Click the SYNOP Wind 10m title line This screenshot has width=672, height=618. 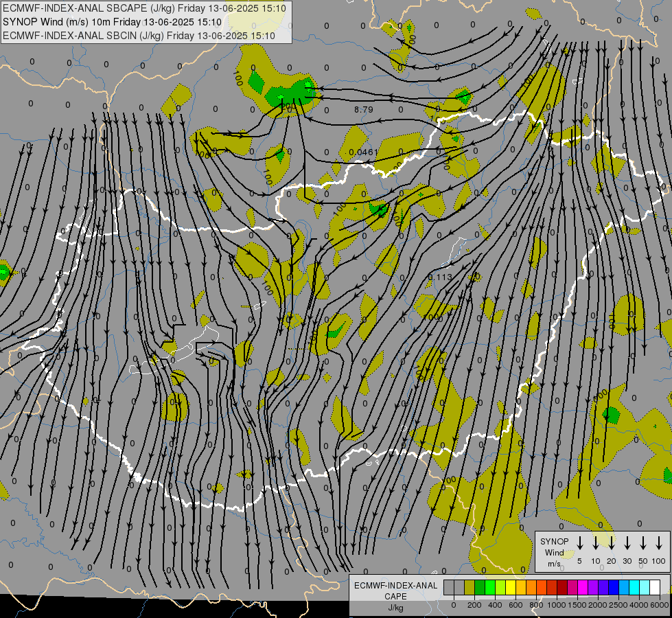coord(113,22)
